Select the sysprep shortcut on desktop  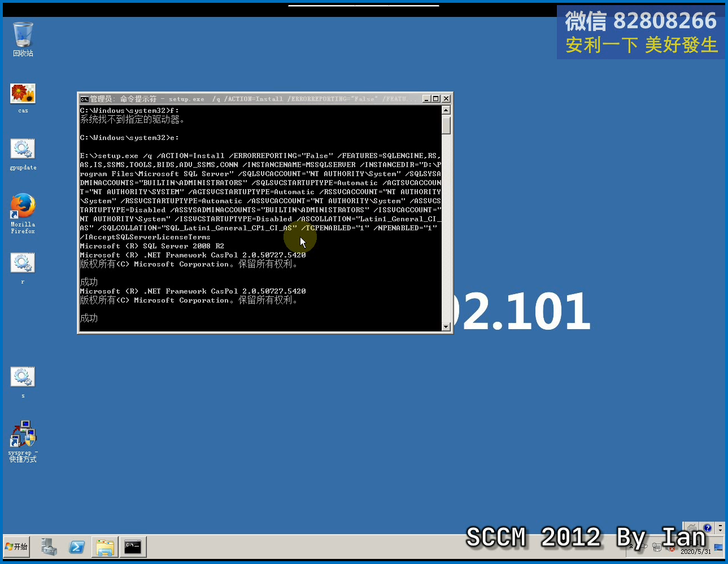click(x=23, y=441)
